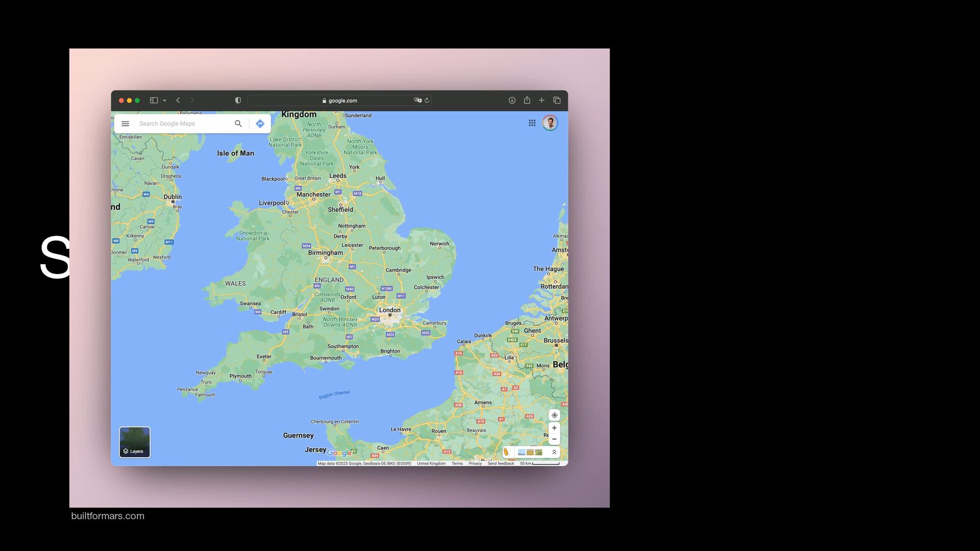The width and height of the screenshot is (980, 551).
Task: Expand the Safari sidebar dropdown arrow
Action: (x=164, y=101)
